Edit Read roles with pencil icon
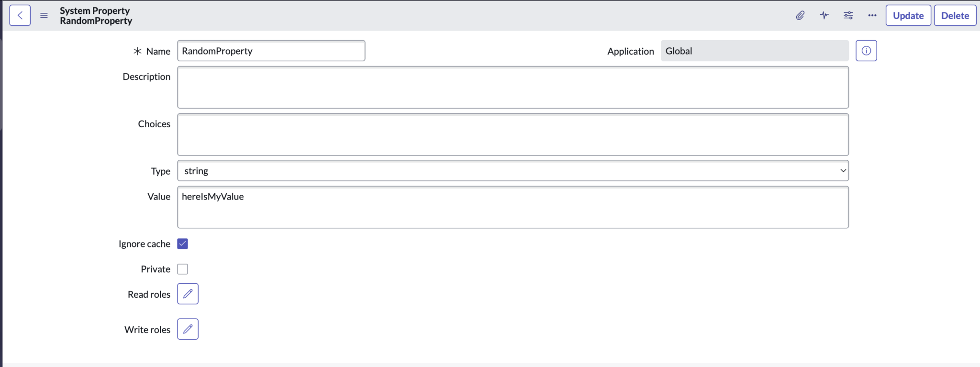The width and height of the screenshot is (980, 367). click(188, 294)
